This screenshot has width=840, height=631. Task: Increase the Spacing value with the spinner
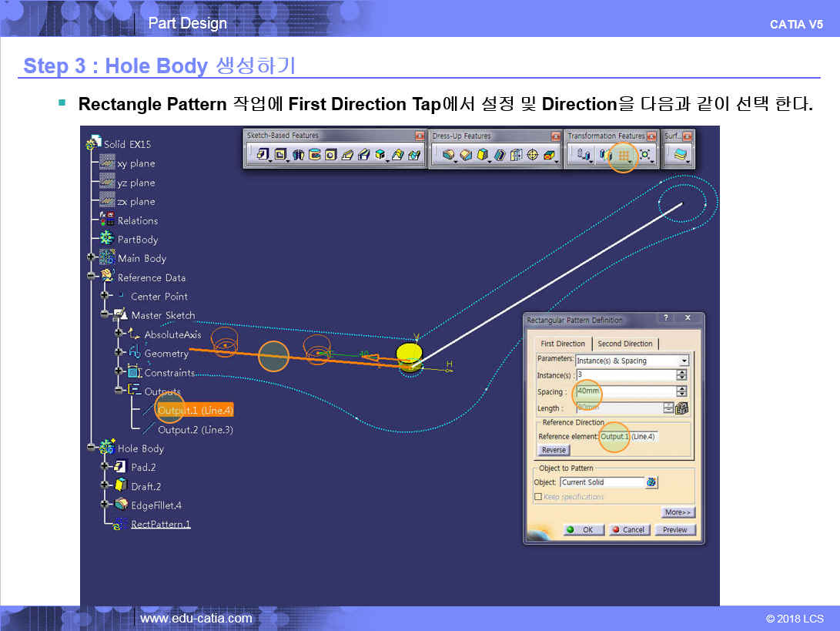pos(681,388)
